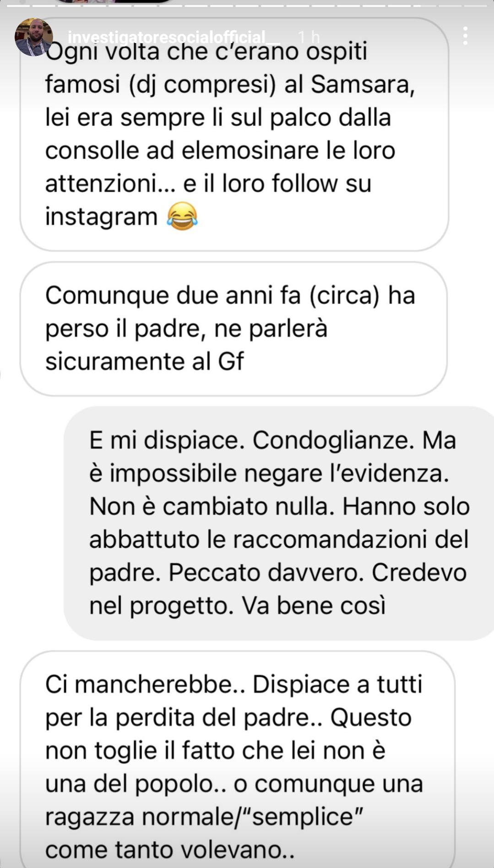Click the text 'come tanto volevano..'
This screenshot has width=494, height=868.
(x=170, y=850)
